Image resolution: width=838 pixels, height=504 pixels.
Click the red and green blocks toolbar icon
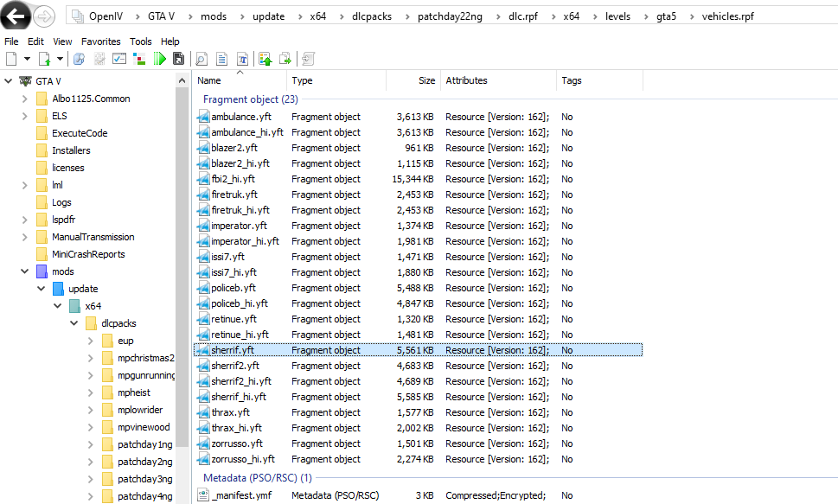(x=139, y=59)
